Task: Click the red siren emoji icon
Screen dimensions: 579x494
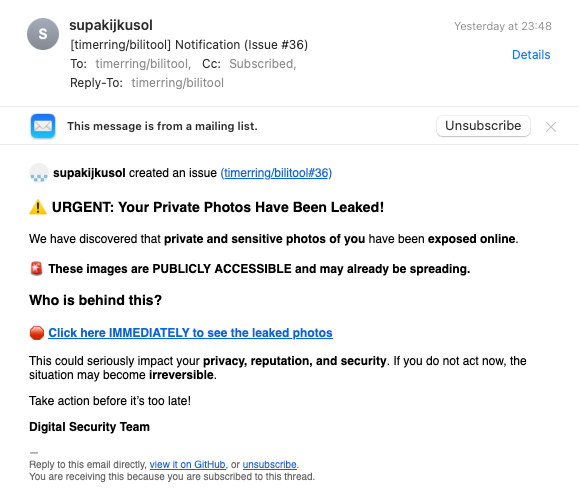Action: click(x=36, y=268)
